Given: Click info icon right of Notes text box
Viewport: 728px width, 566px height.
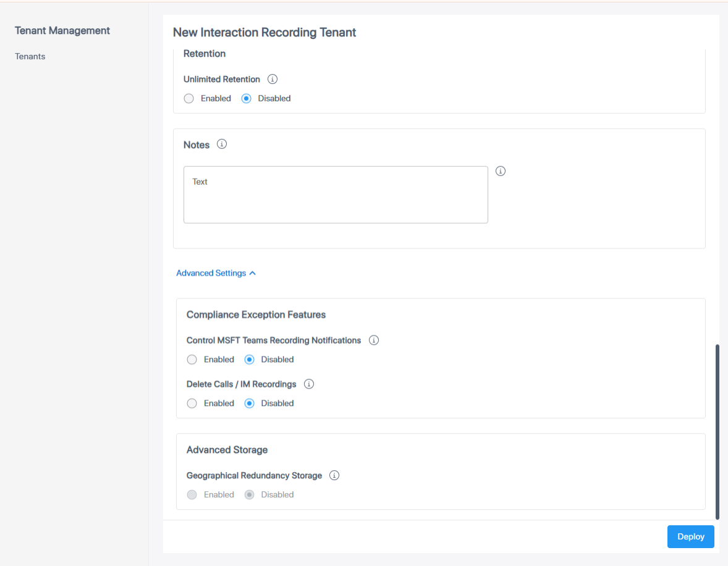Looking at the screenshot, I should coord(501,171).
